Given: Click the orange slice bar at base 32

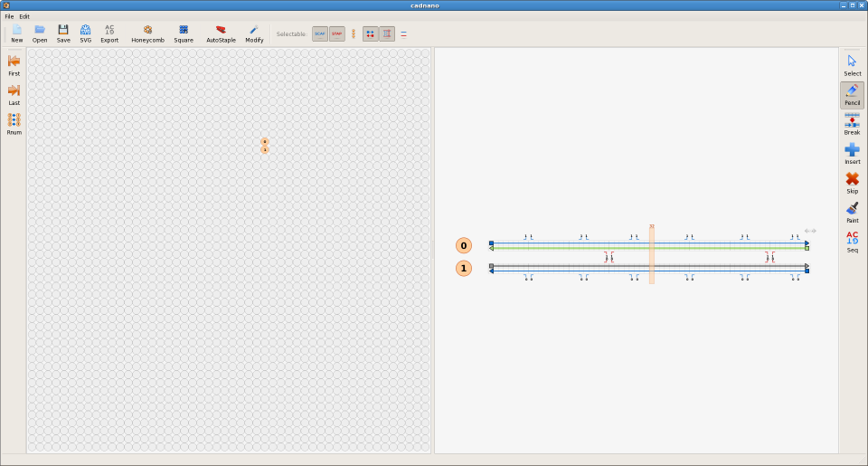Looking at the screenshot, I should [x=652, y=255].
